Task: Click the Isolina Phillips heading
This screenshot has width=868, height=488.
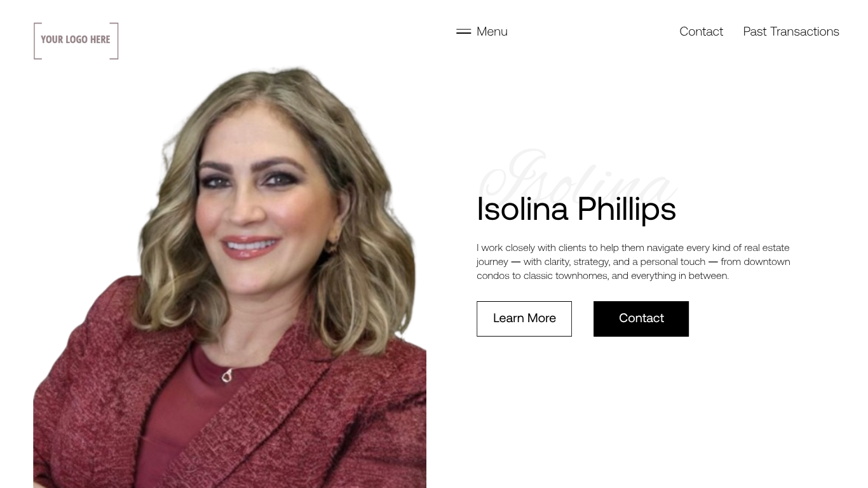Action: [x=576, y=208]
